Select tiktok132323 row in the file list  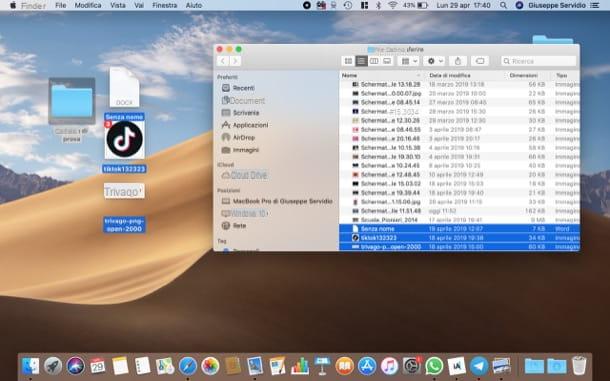[x=459, y=238]
